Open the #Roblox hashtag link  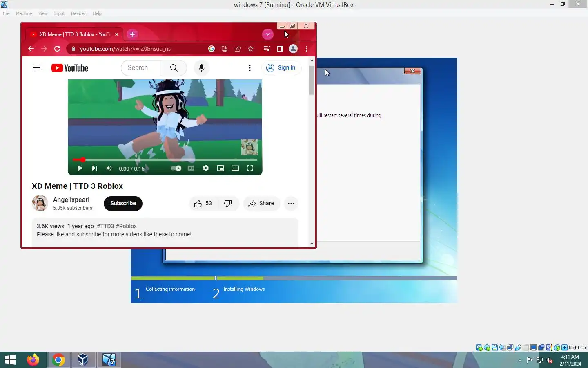point(126,226)
